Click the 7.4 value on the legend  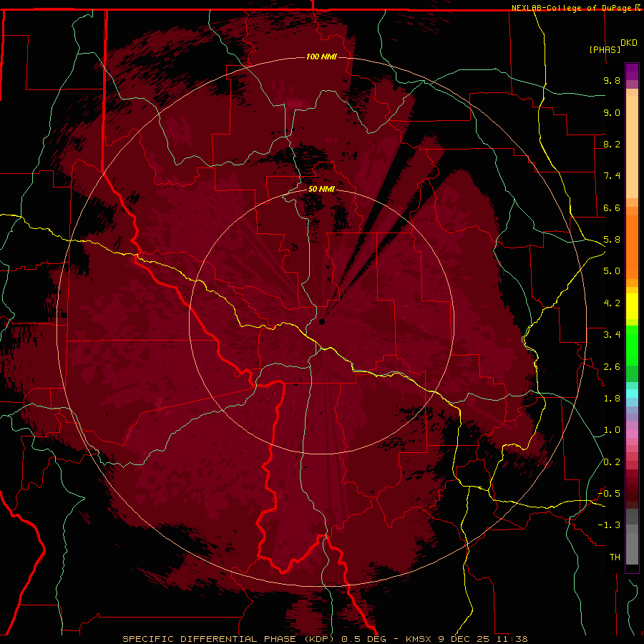click(x=612, y=176)
